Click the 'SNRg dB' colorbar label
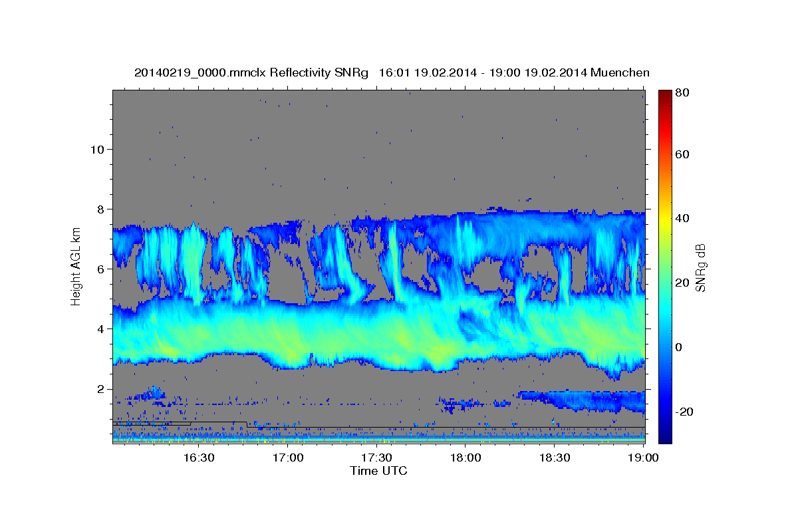The image size is (798, 532). [700, 268]
